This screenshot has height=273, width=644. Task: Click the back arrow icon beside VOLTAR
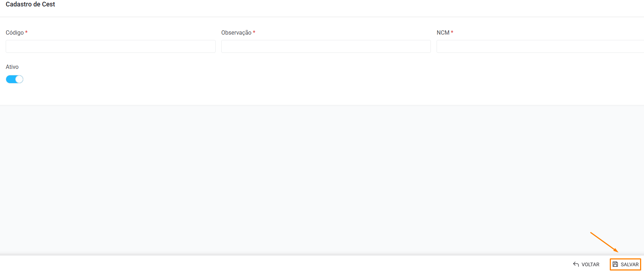click(576, 264)
